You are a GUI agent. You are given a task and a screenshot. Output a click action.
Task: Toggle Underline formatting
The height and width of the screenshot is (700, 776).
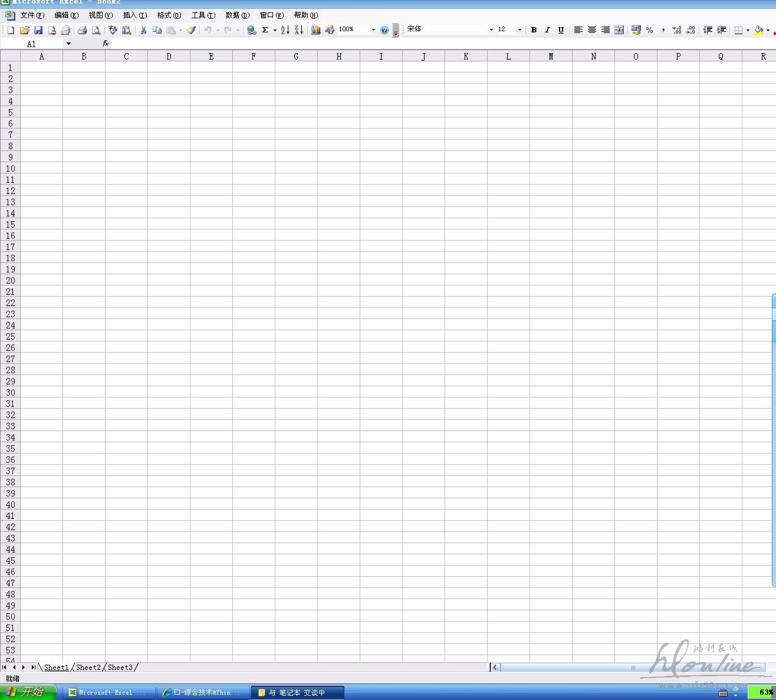tap(561, 30)
